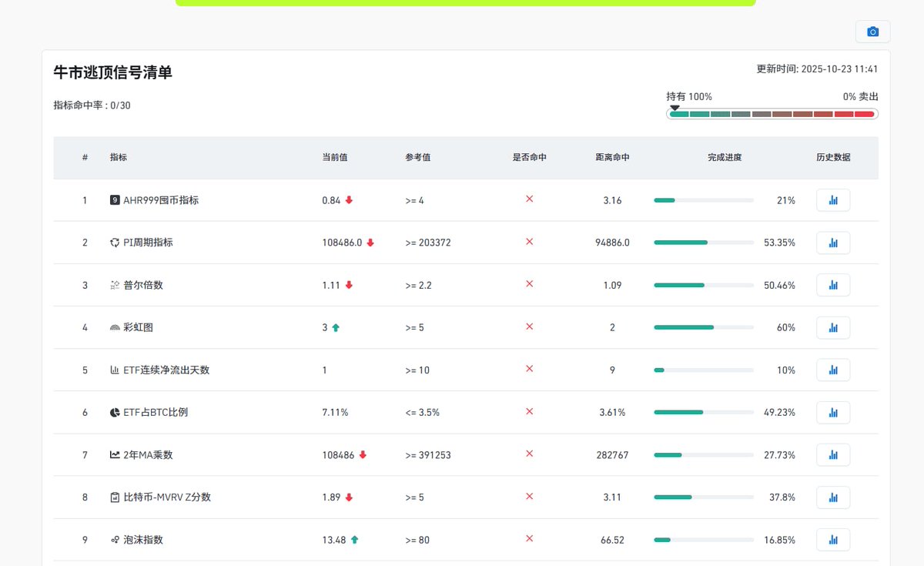Click the 普尔倍数 indicator name

point(143,285)
